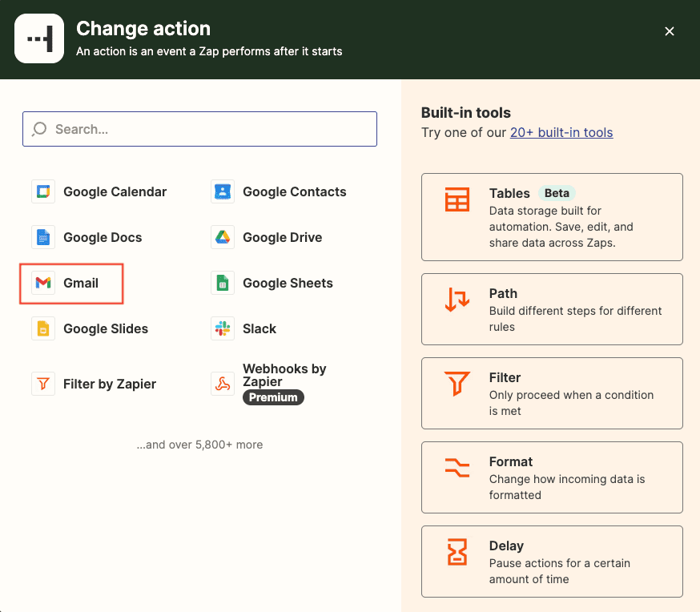Choose Google Contacts app name
Screen dimensions: 700x612
point(295,192)
